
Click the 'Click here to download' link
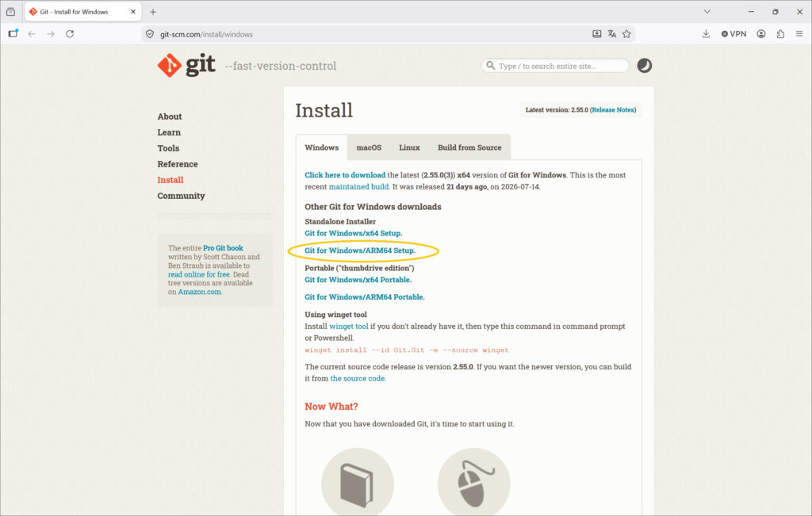345,175
